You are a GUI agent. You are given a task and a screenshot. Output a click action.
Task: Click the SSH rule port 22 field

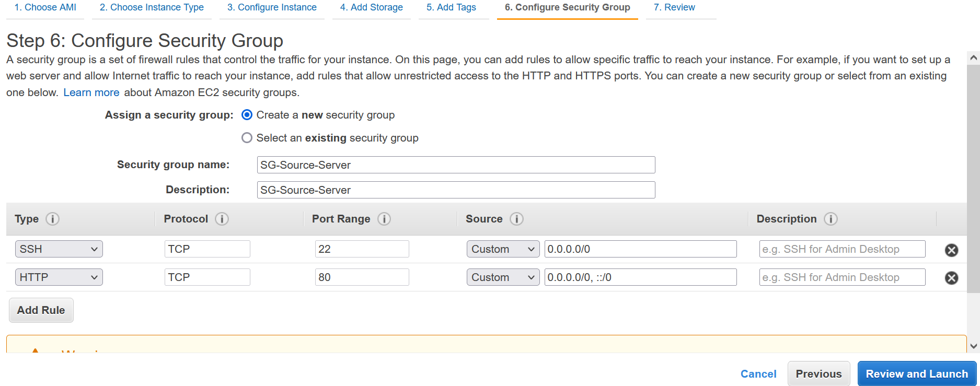(362, 249)
